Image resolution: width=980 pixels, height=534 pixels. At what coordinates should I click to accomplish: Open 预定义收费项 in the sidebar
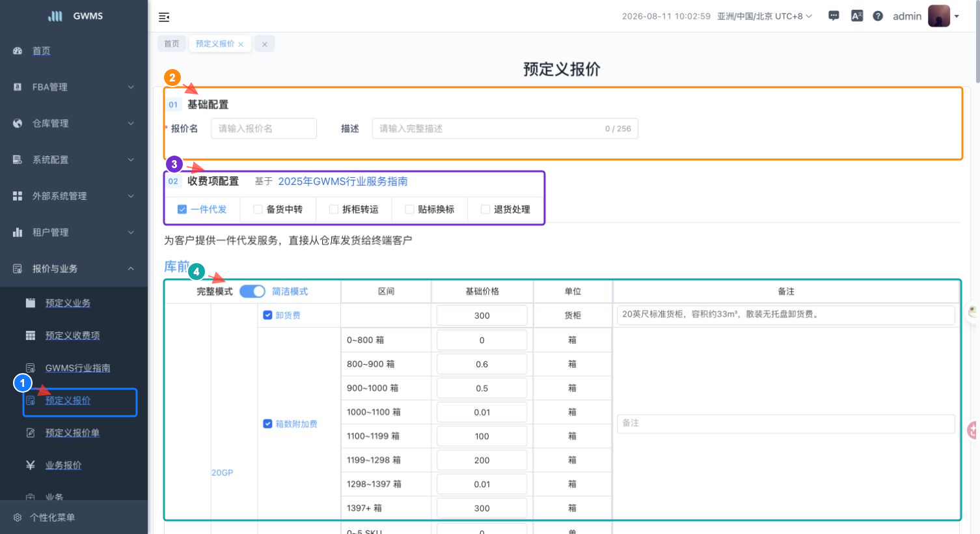coord(73,335)
